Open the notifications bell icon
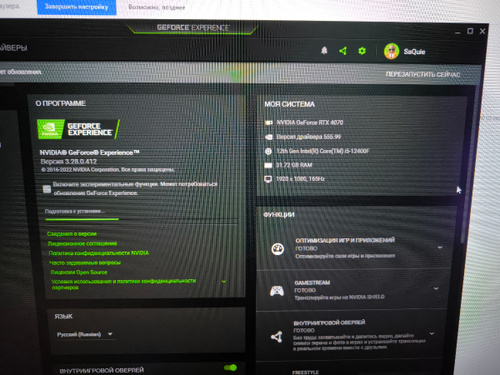 (324, 50)
